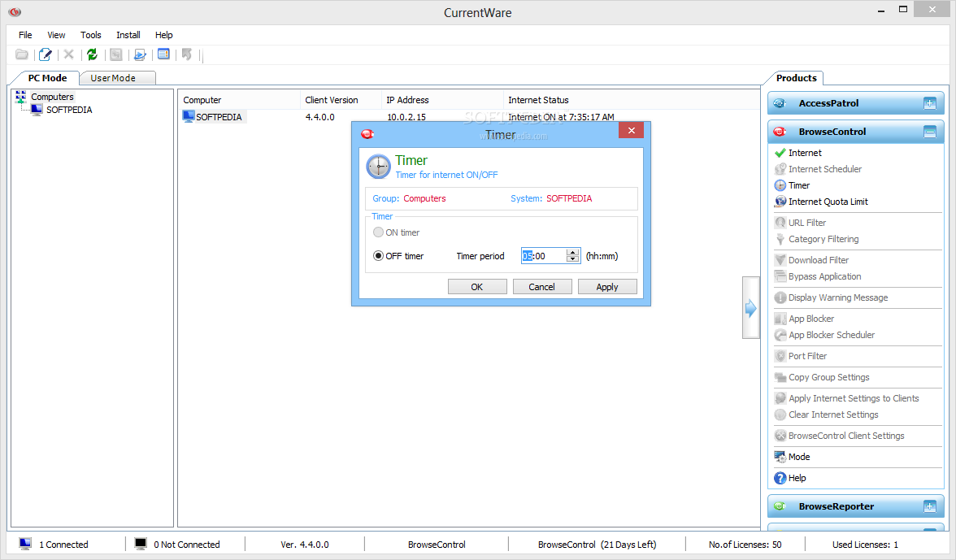Switch to the PC Mode tab

[47, 78]
